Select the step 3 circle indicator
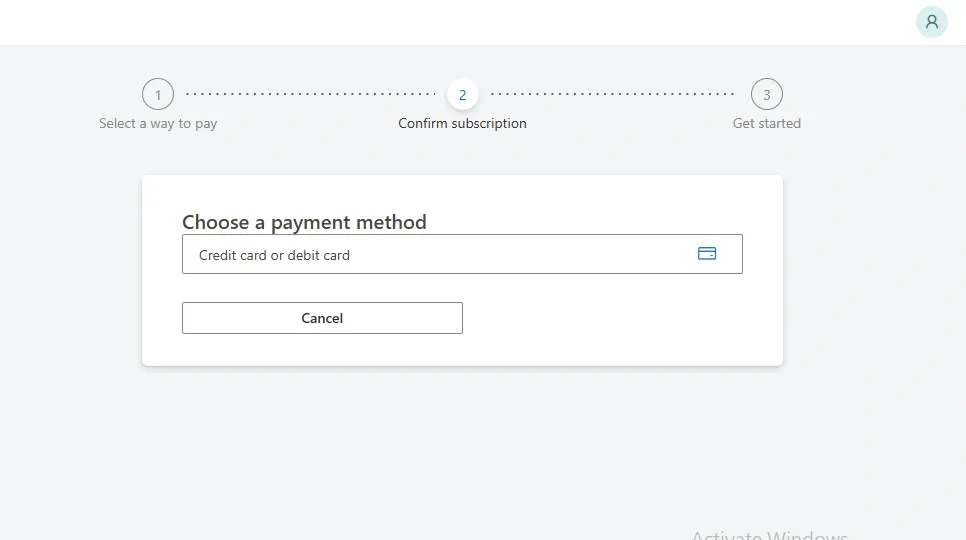 [766, 94]
